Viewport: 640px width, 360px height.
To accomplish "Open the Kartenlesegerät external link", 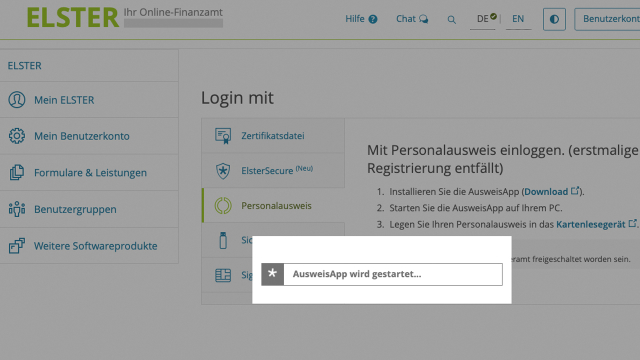I will (596, 224).
